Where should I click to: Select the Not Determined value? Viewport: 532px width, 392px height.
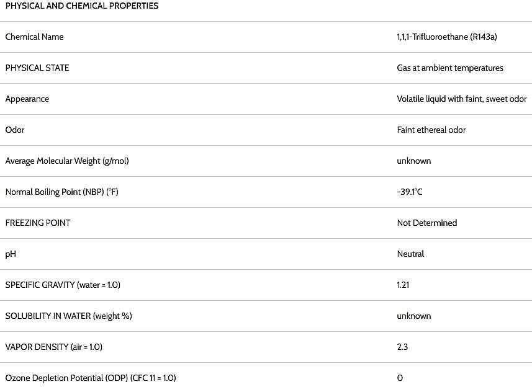(427, 223)
